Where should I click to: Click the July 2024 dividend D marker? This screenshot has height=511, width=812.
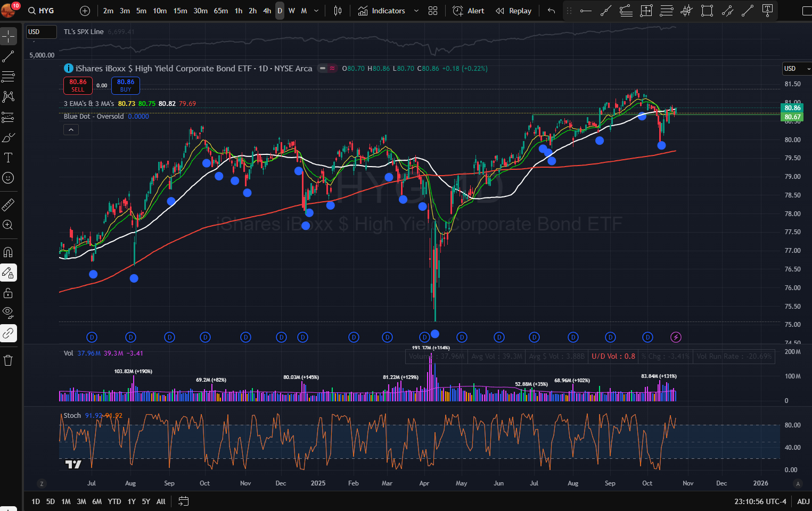coord(92,337)
